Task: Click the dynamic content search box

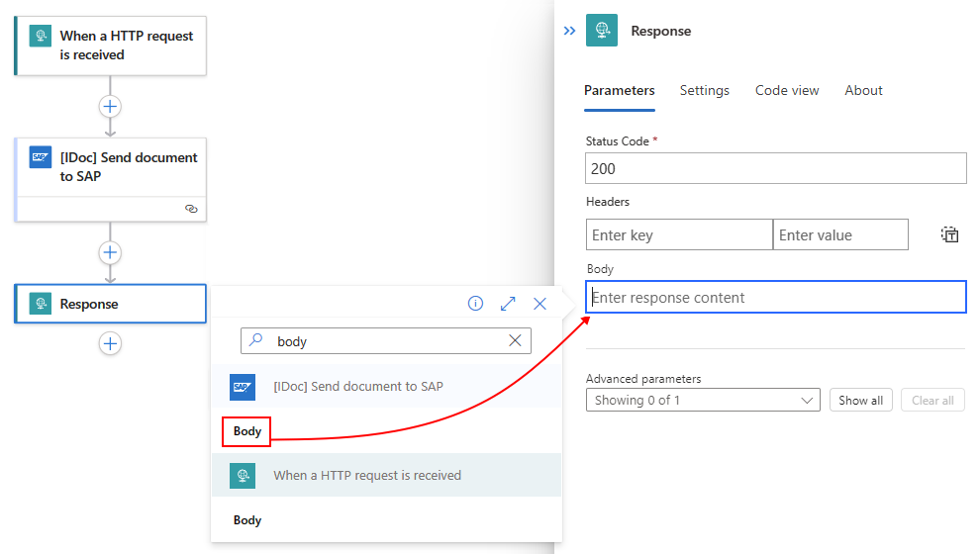Action: coord(386,341)
